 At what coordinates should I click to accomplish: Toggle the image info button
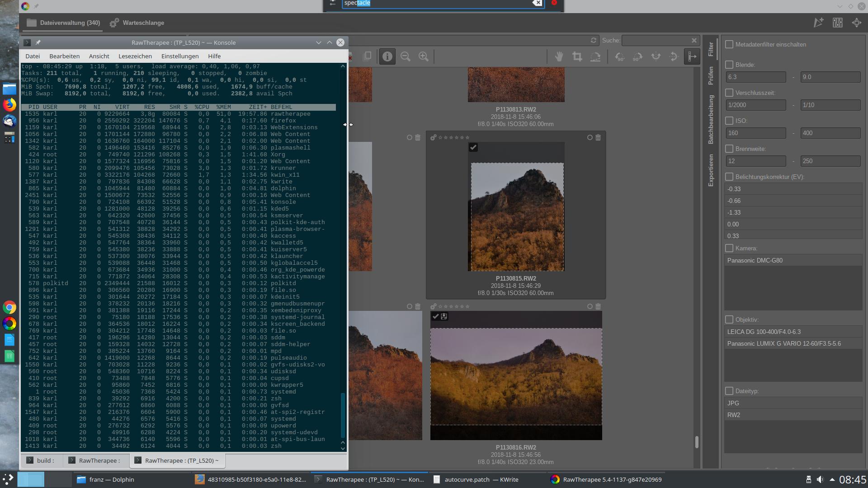click(x=387, y=56)
